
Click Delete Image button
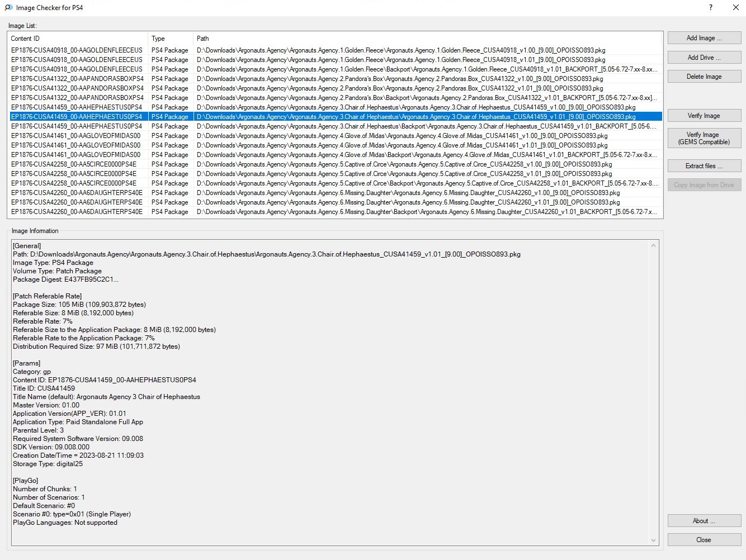703,77
